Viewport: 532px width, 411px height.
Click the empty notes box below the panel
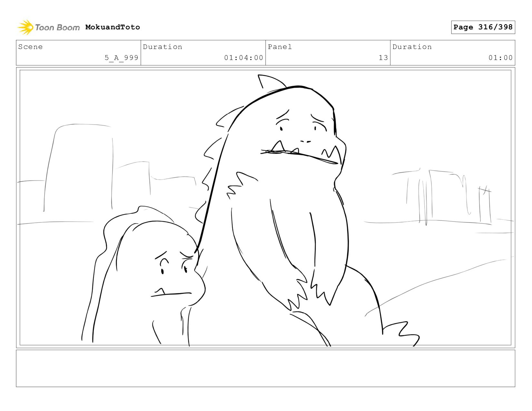tap(266, 368)
